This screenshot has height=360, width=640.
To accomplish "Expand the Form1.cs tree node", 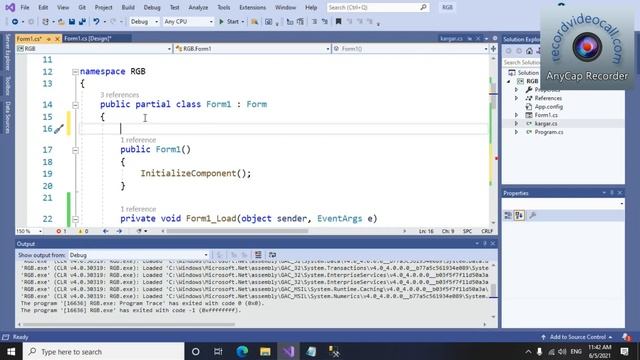I will pos(517,115).
